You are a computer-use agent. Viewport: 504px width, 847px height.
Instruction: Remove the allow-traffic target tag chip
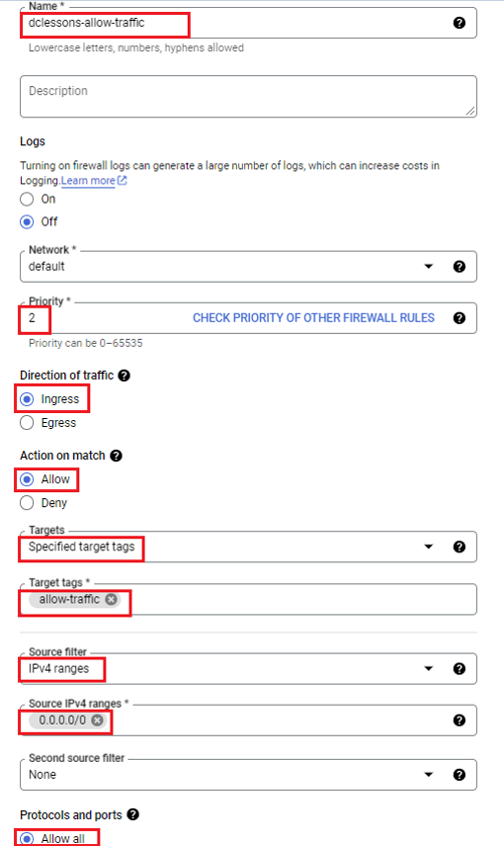(x=111, y=599)
